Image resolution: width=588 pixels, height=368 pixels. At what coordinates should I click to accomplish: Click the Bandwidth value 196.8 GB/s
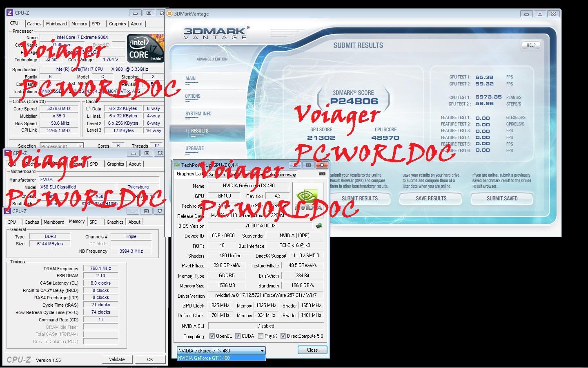[x=303, y=285]
